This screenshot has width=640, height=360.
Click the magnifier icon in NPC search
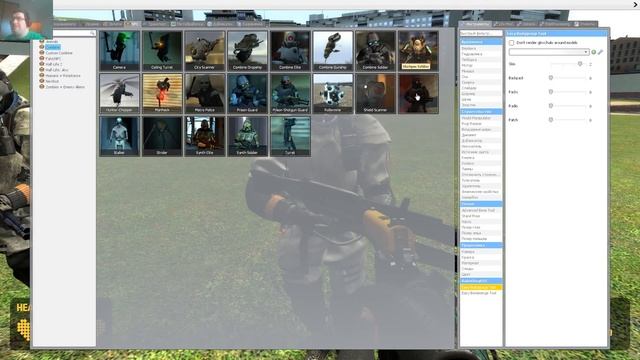(x=92, y=33)
